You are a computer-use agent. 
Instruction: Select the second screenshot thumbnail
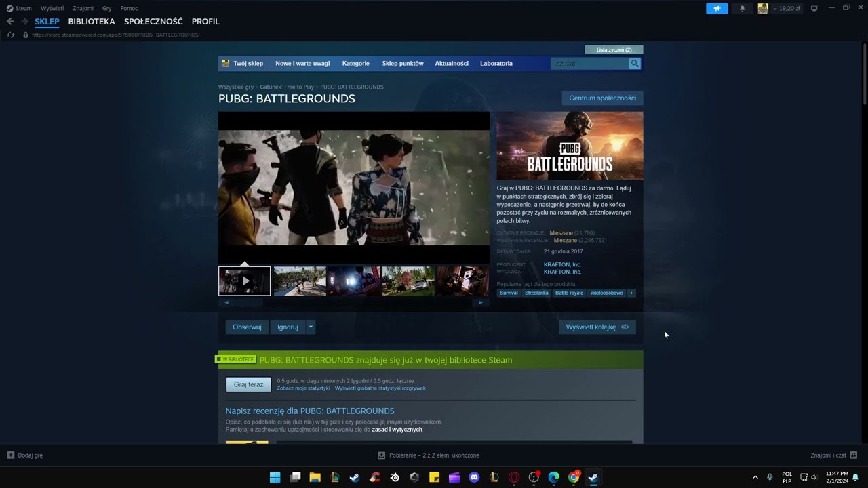[x=300, y=281]
